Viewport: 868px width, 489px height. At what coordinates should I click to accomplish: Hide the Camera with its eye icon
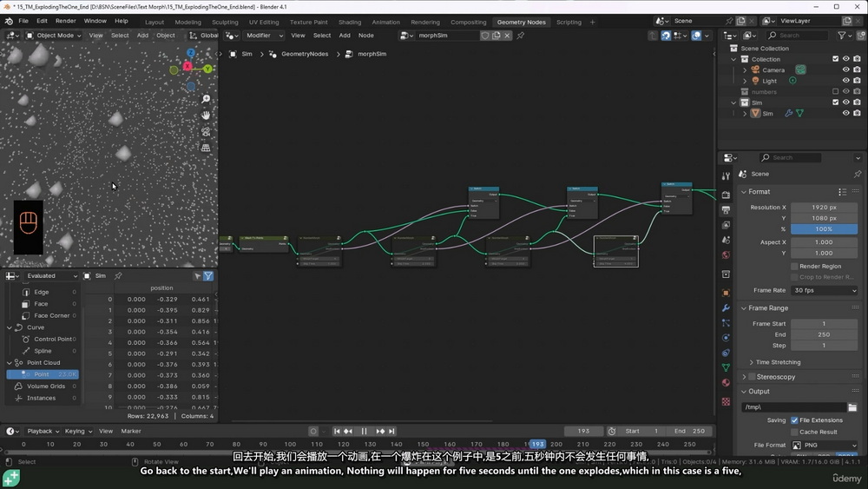point(845,69)
